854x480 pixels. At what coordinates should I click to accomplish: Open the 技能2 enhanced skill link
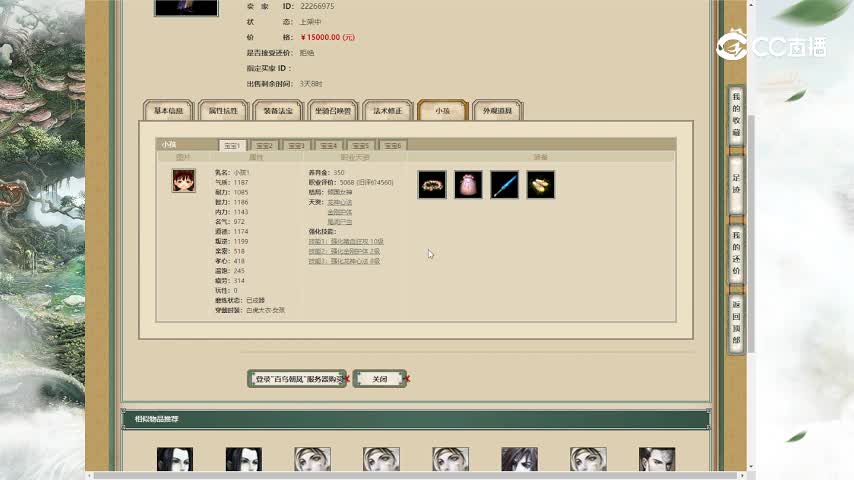344,251
